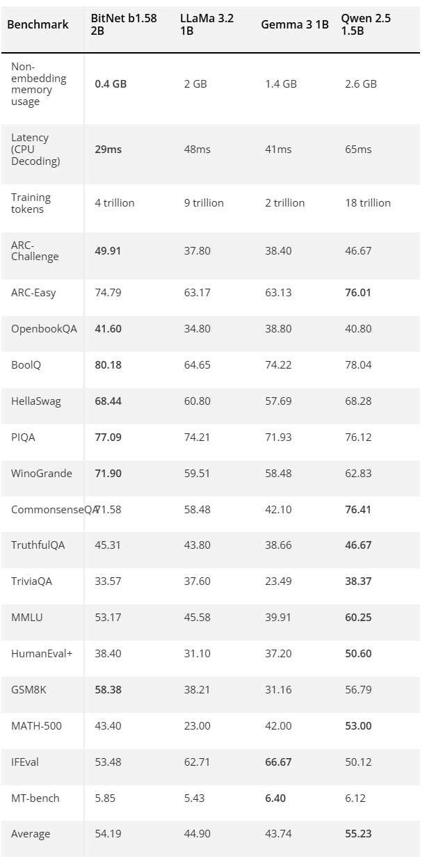Click the LLaMa 3.2 1B column header
Image resolution: width=427 pixels, height=868 pixels.
207,24
